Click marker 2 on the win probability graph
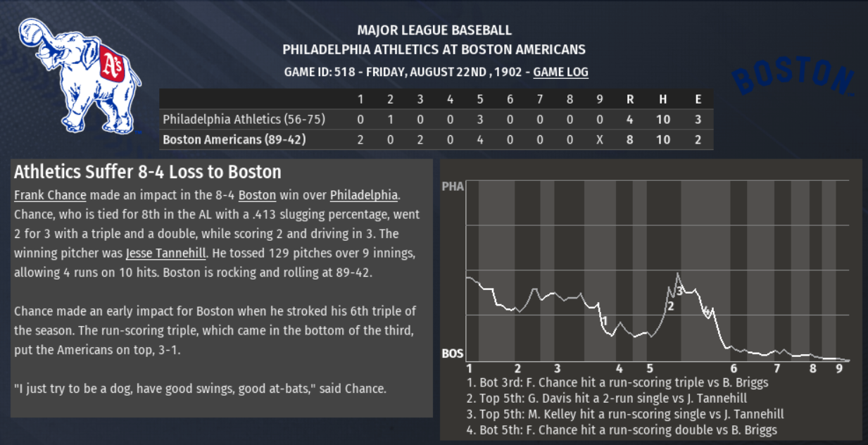The width and height of the screenshot is (868, 445). (670, 306)
